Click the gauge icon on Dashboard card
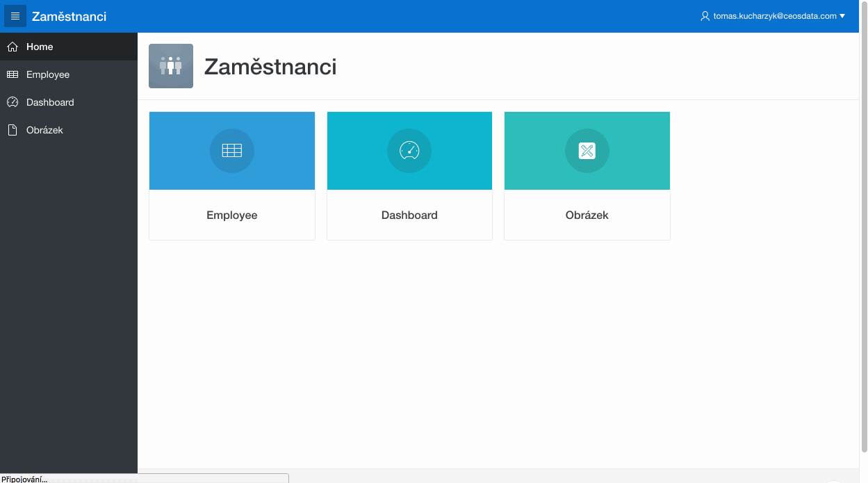The width and height of the screenshot is (868, 483). point(409,150)
